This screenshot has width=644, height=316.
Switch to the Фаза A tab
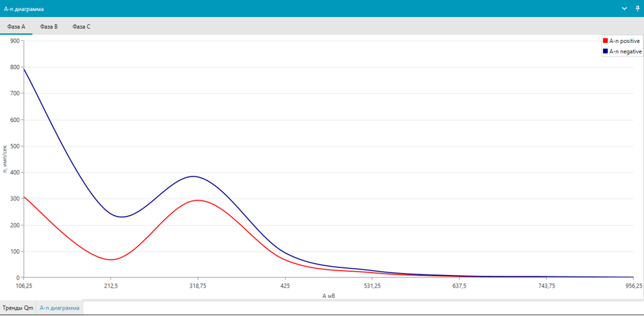pos(16,26)
